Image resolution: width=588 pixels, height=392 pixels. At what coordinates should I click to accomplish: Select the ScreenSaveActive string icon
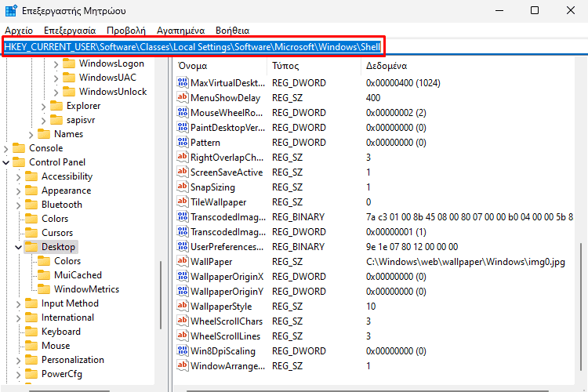(x=183, y=172)
